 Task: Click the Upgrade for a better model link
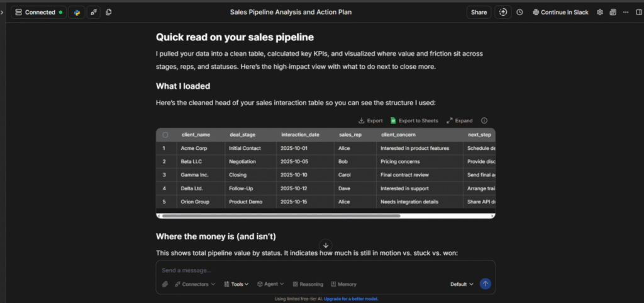coord(351,299)
